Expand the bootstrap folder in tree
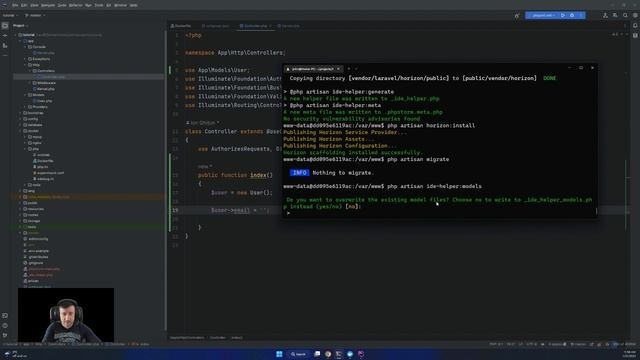640x360 pixels. 20,113
